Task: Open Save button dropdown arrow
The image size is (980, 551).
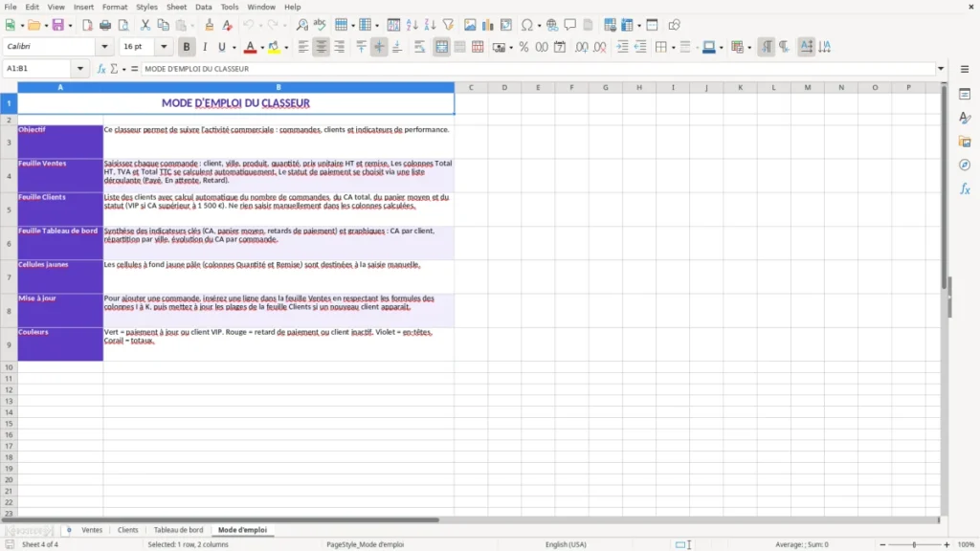Action: coord(70,26)
